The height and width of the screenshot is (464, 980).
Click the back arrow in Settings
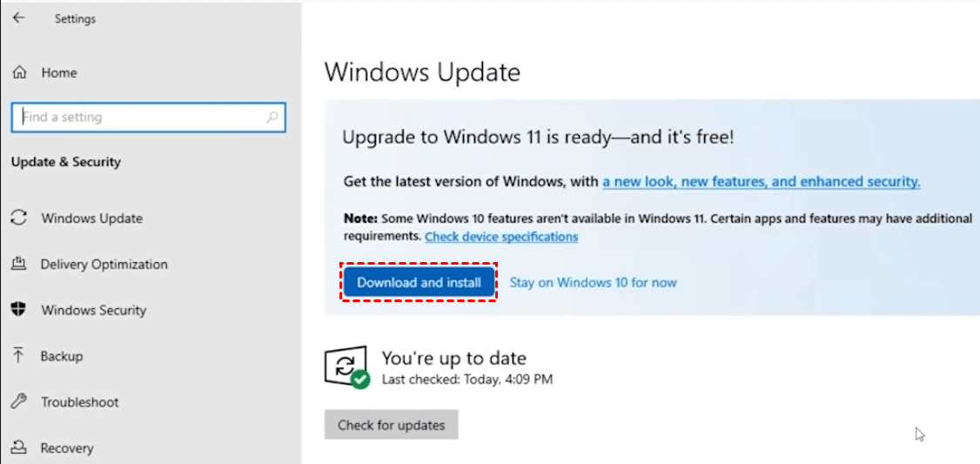coord(19,17)
